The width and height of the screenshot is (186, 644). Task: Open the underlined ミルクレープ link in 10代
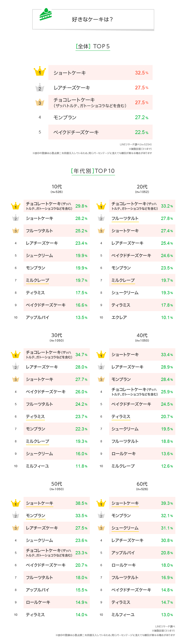[x=37, y=280]
